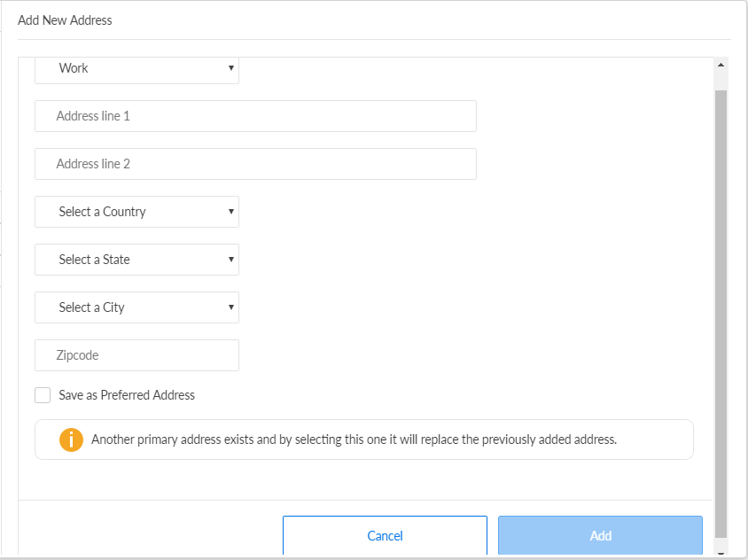
Task: Click the arrow on the Work dropdown
Action: [x=230, y=68]
